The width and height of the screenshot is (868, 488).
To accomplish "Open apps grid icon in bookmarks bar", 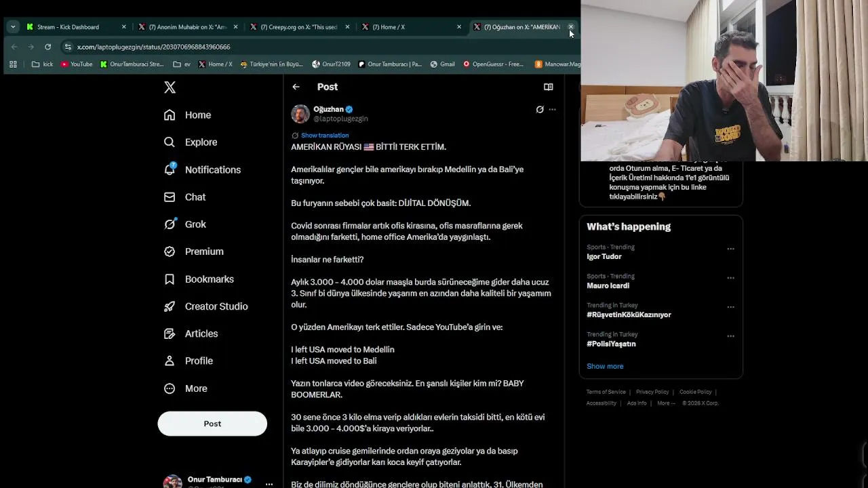I will 13,64.
